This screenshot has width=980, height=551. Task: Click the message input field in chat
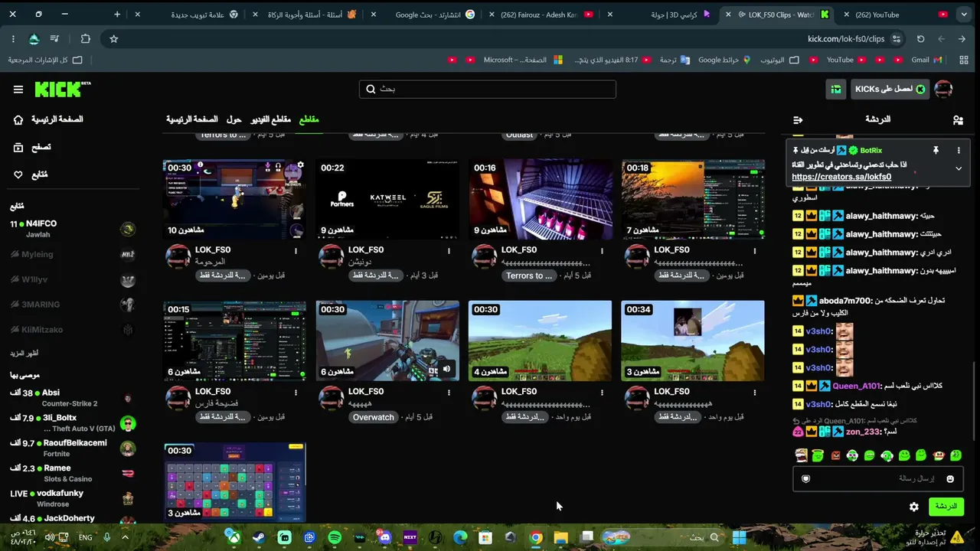click(879, 479)
